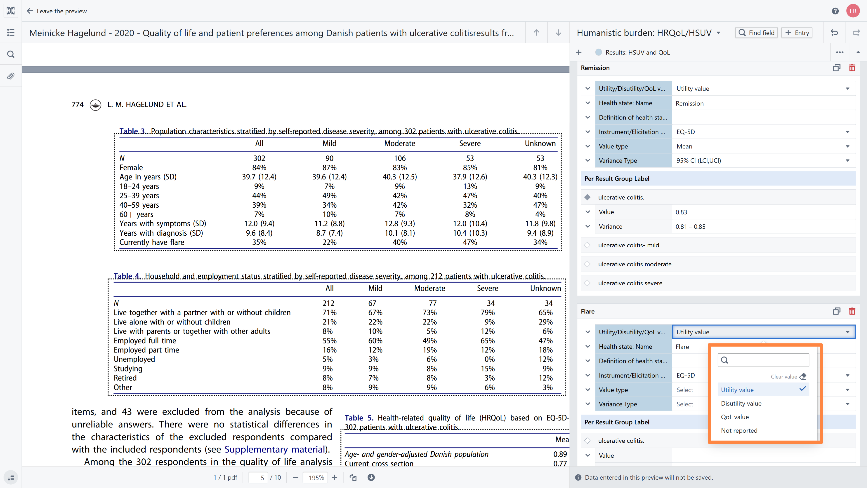This screenshot has height=488, width=868.
Task: Open Remission Value type Mean dropdown
Action: tap(764, 146)
